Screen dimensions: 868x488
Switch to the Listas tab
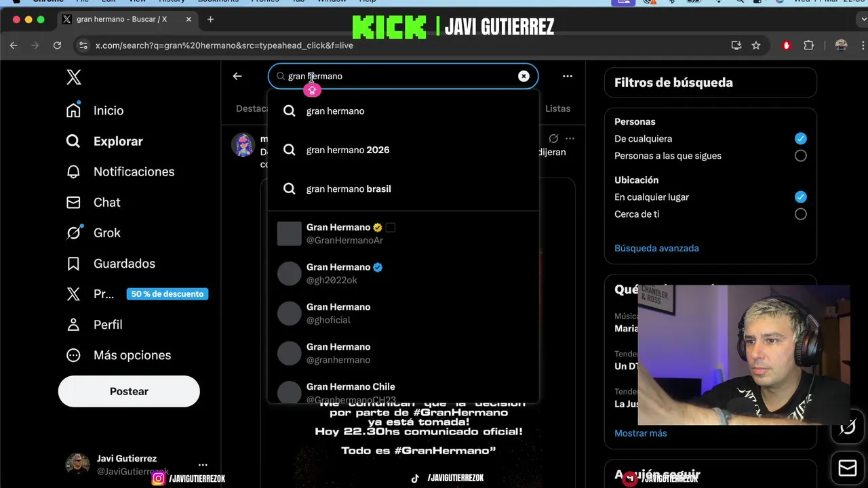coord(557,108)
